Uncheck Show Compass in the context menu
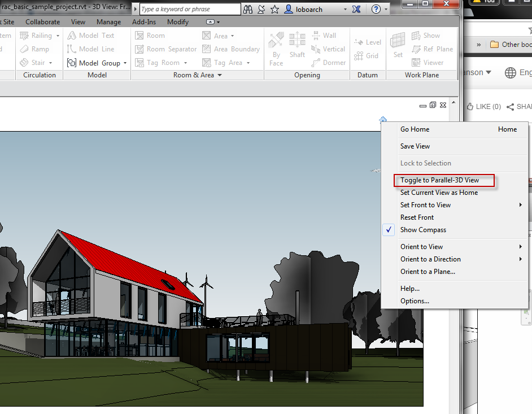 tap(423, 230)
